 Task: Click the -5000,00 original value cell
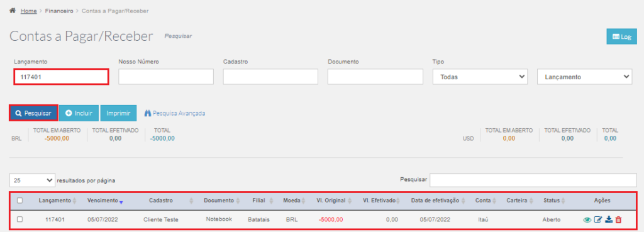pyautogui.click(x=331, y=219)
